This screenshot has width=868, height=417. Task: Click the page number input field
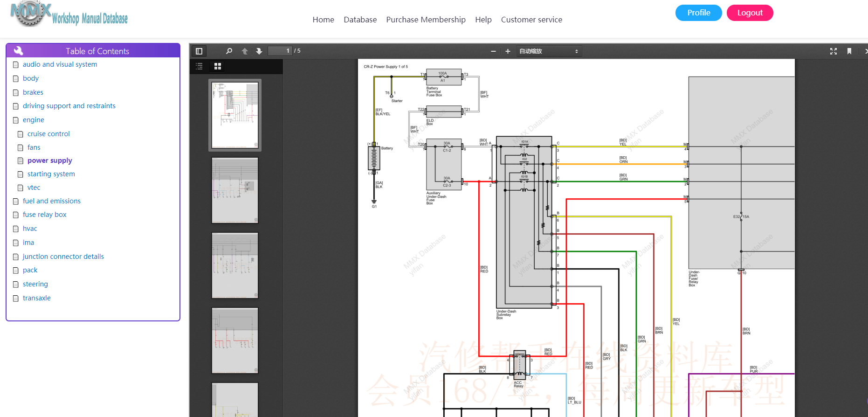[280, 51]
